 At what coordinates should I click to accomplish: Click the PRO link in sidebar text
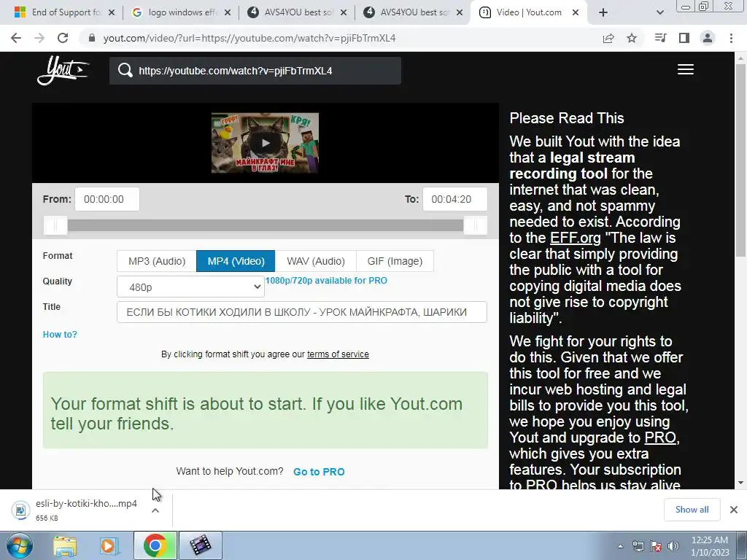coord(659,437)
